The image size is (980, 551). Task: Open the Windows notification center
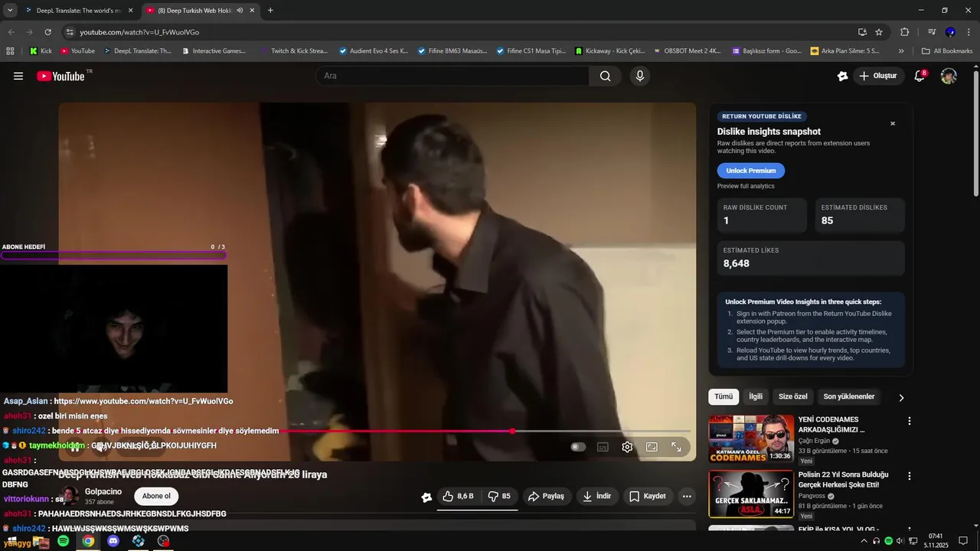coord(964,541)
